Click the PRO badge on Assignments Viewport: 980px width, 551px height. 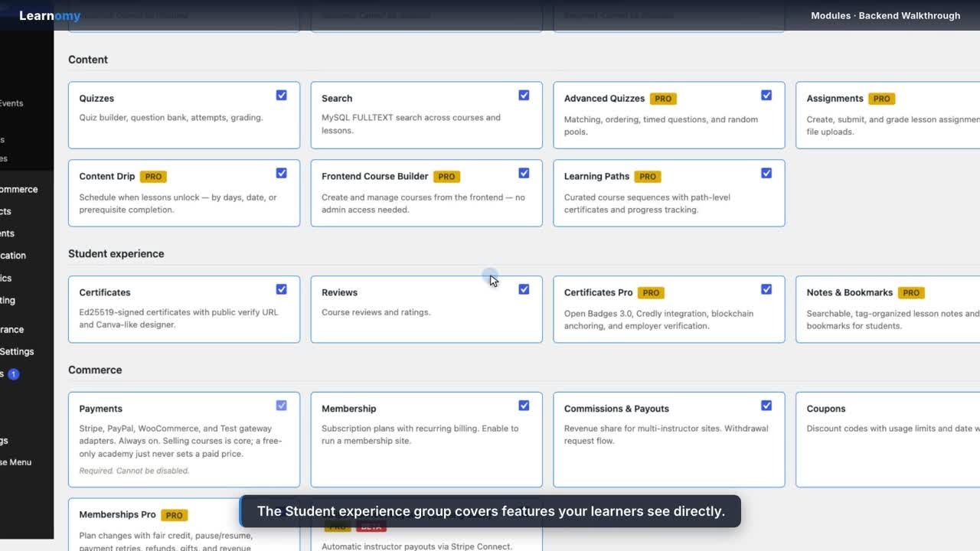pyautogui.click(x=881, y=99)
